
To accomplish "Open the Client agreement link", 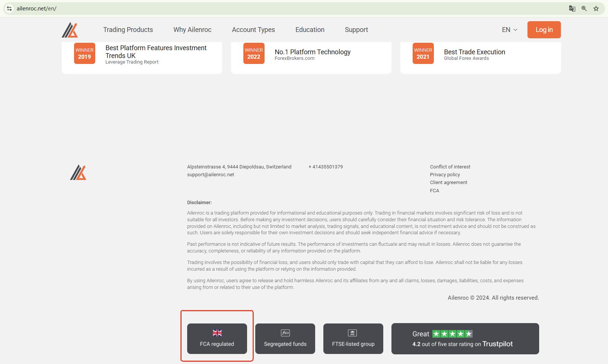I will click(449, 183).
